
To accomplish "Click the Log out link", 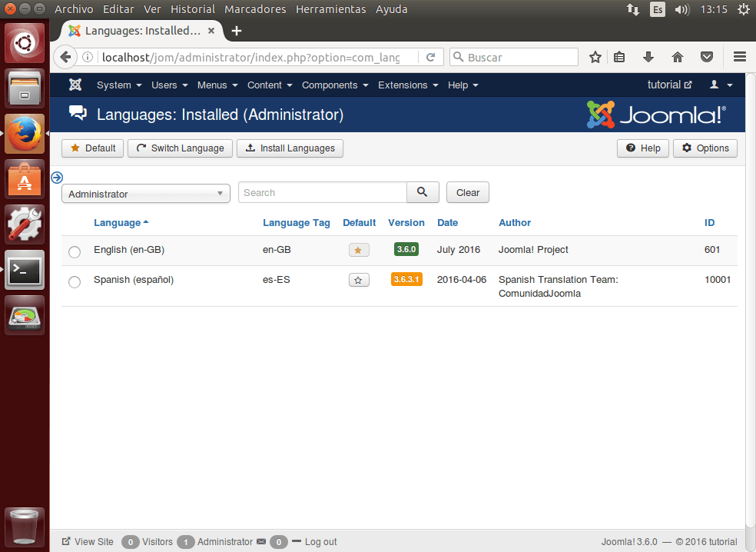I will tap(320, 542).
